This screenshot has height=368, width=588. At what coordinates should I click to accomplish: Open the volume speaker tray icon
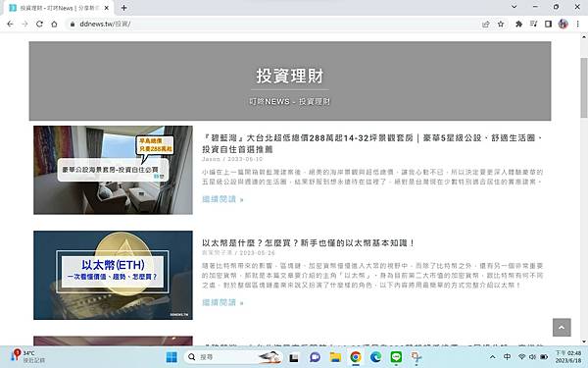(x=532, y=357)
